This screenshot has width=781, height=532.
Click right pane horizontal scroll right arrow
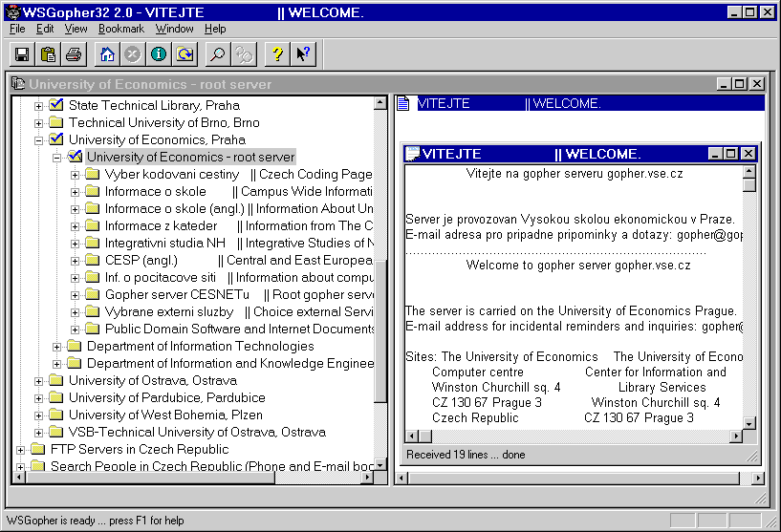click(x=758, y=479)
